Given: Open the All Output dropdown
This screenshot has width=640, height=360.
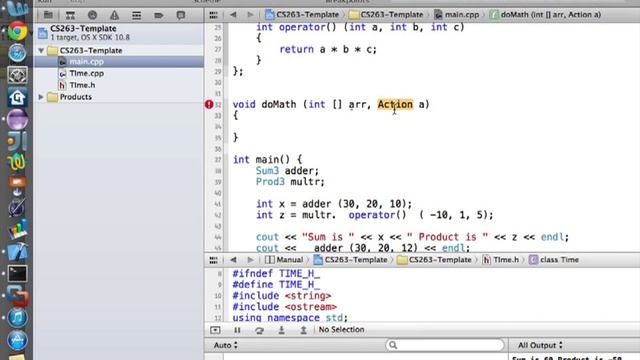Looking at the screenshot, I should coord(540,345).
